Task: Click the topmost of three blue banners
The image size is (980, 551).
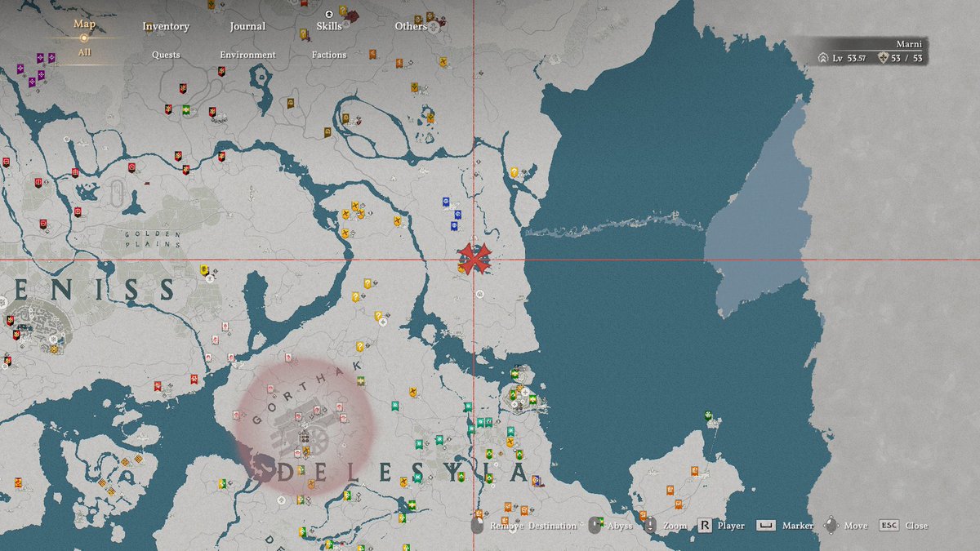Action: click(x=446, y=201)
